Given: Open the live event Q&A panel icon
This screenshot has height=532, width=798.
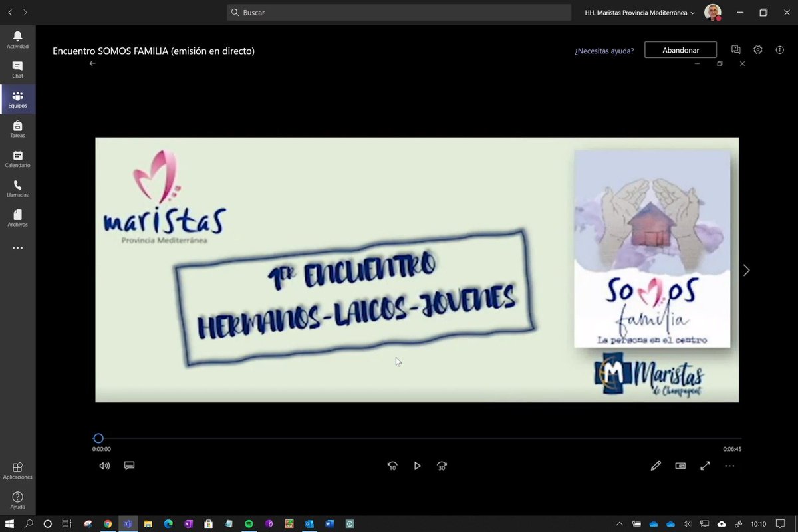Looking at the screenshot, I should coord(735,50).
